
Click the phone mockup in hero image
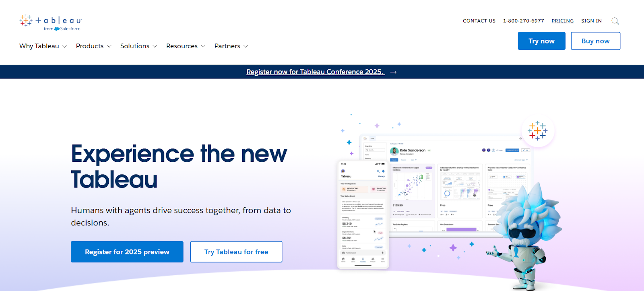(x=363, y=215)
